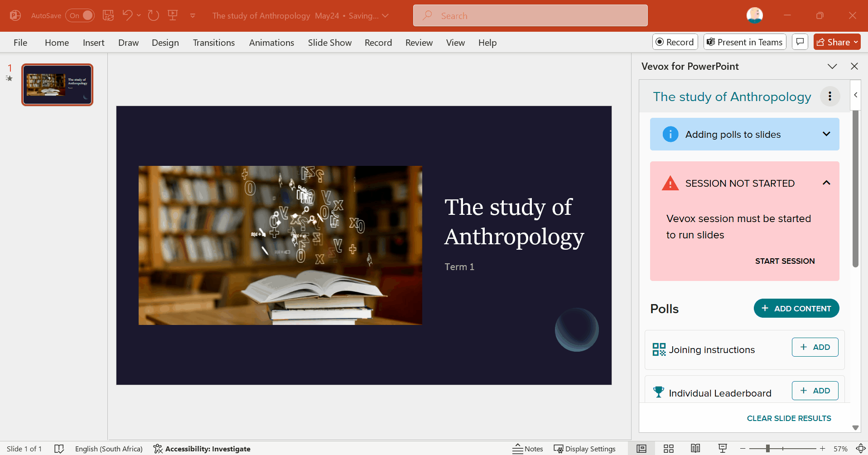The image size is (868, 455).
Task: Open the Vevox three-dot more menu
Action: pos(830,96)
